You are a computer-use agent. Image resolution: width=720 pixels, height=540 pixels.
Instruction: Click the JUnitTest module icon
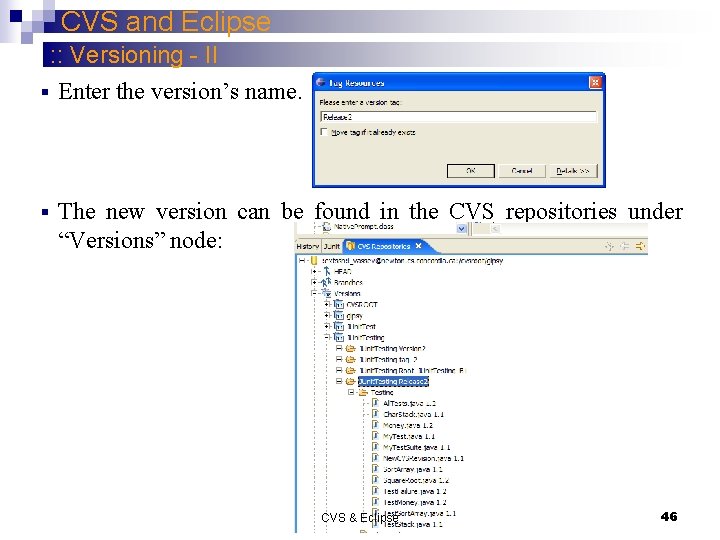[x=339, y=326]
